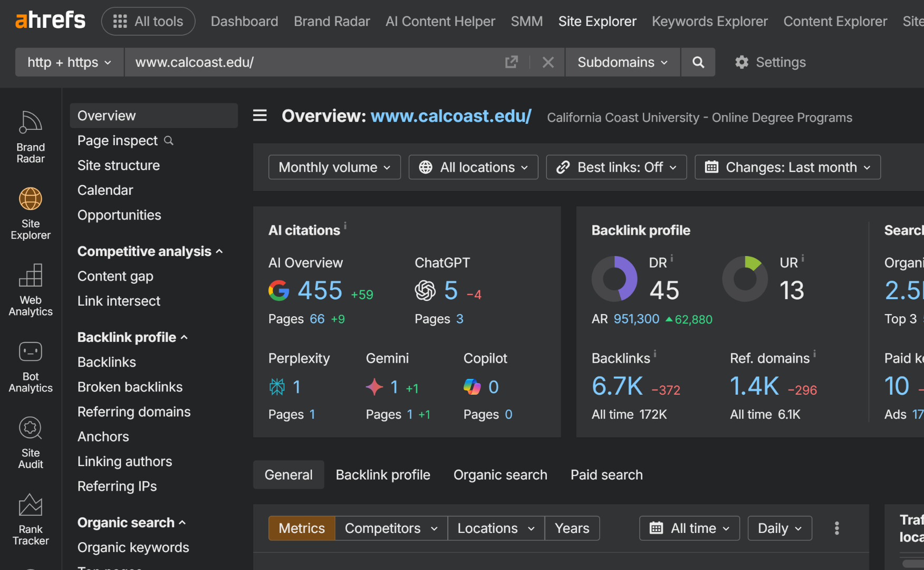Open the www.calcoast.edu link in heading

click(451, 116)
